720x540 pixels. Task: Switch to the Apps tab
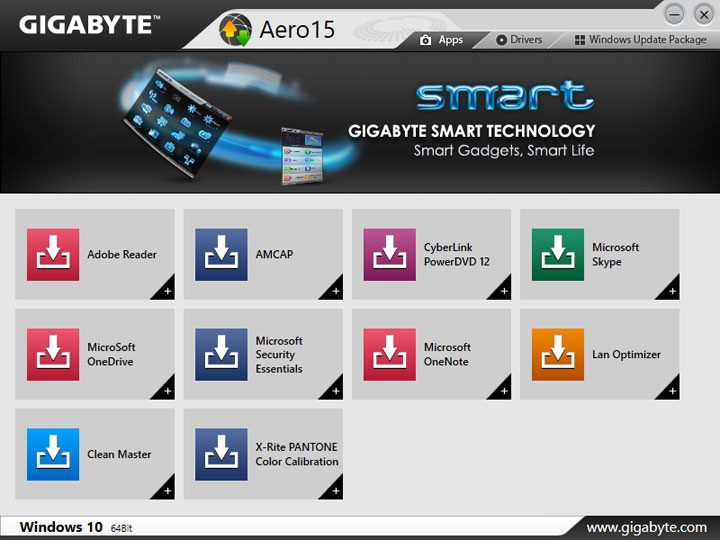[x=442, y=40]
